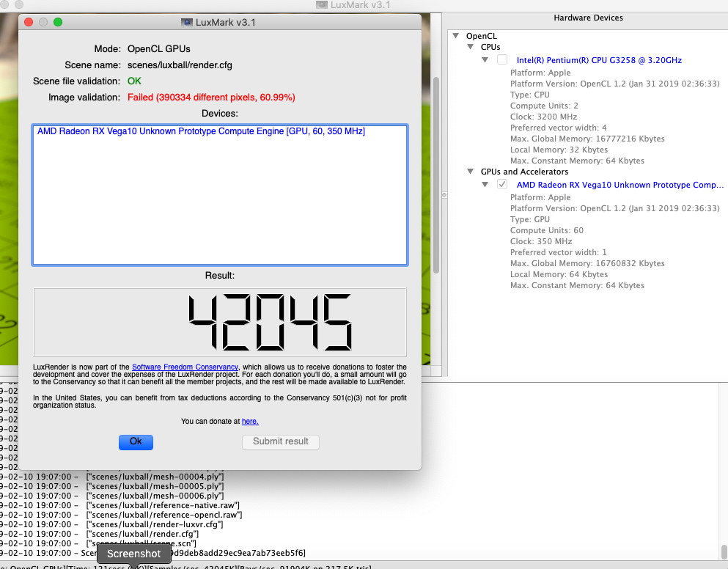Collapse the CPUs tree group
This screenshot has width=728, height=569.
click(471, 47)
